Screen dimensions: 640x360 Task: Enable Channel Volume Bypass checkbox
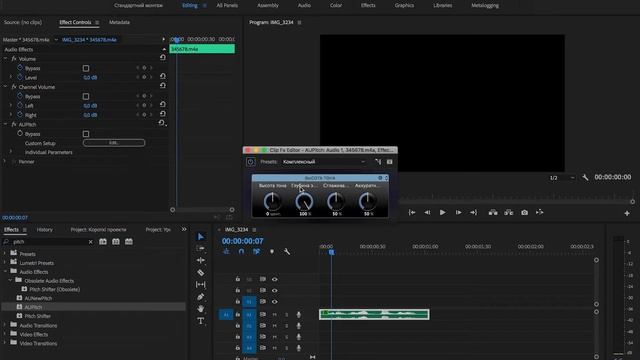tap(86, 96)
